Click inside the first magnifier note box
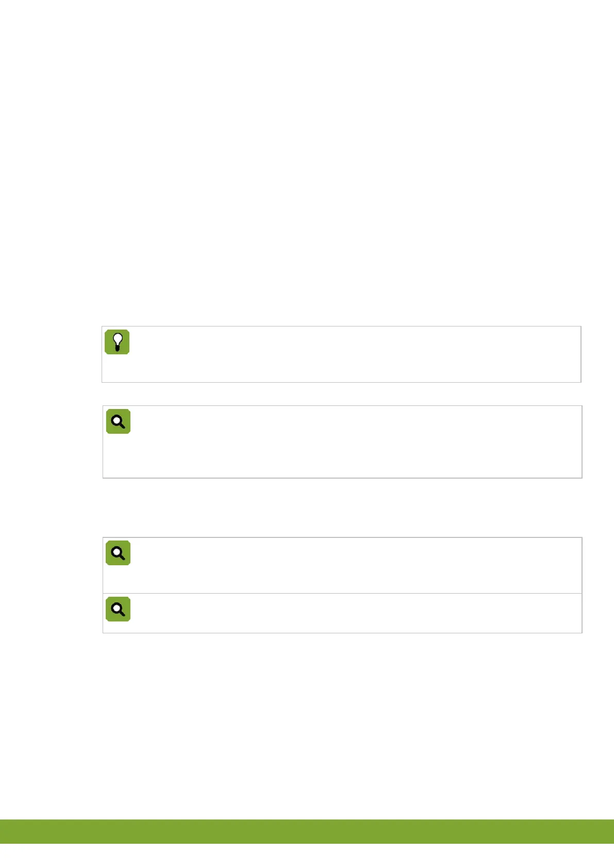614x868 pixels. tap(342, 442)
